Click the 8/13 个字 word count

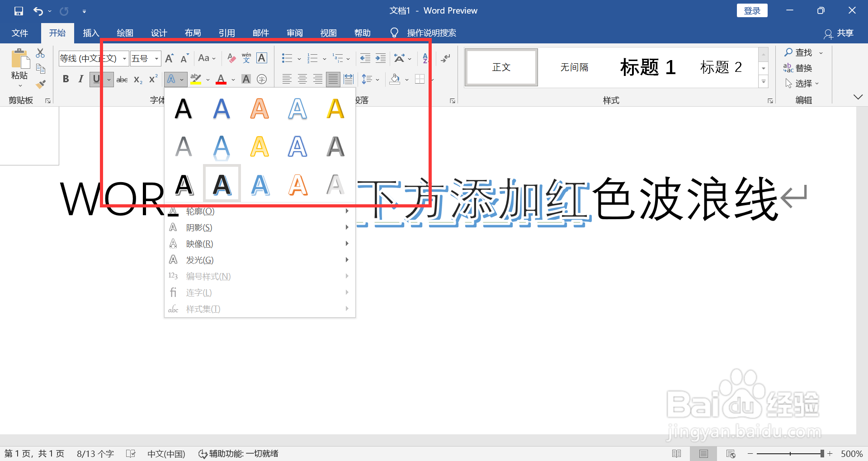coord(95,454)
